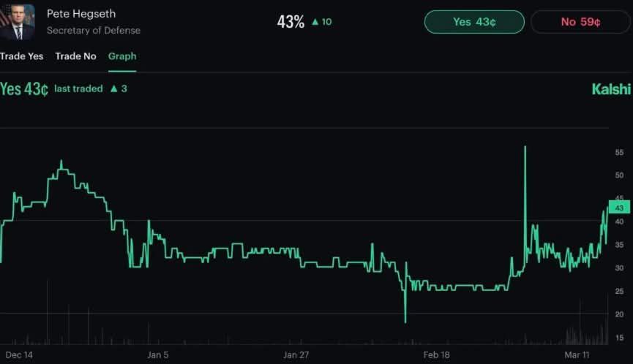Click the green 43 current price tag
The image size is (633, 364).
pos(618,208)
